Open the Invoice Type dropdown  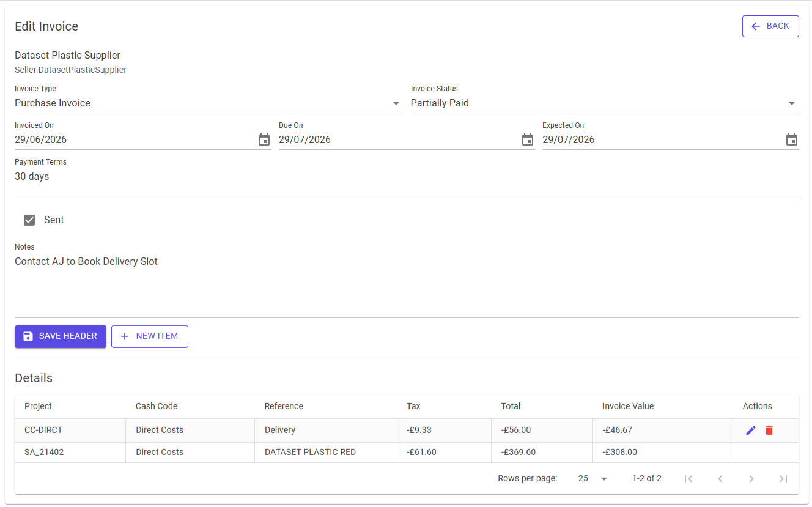point(209,103)
